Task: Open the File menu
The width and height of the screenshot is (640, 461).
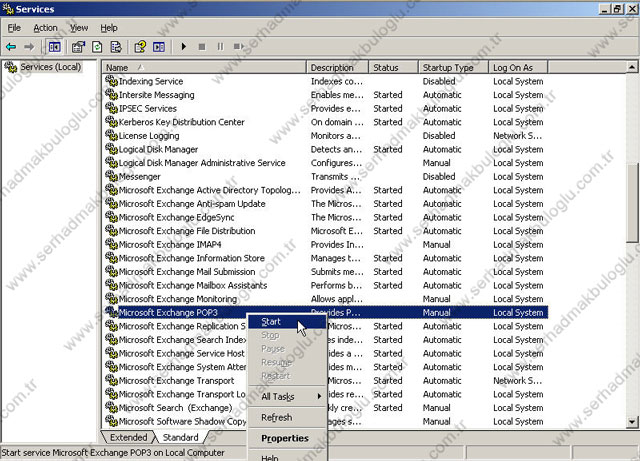Action: pos(14,28)
